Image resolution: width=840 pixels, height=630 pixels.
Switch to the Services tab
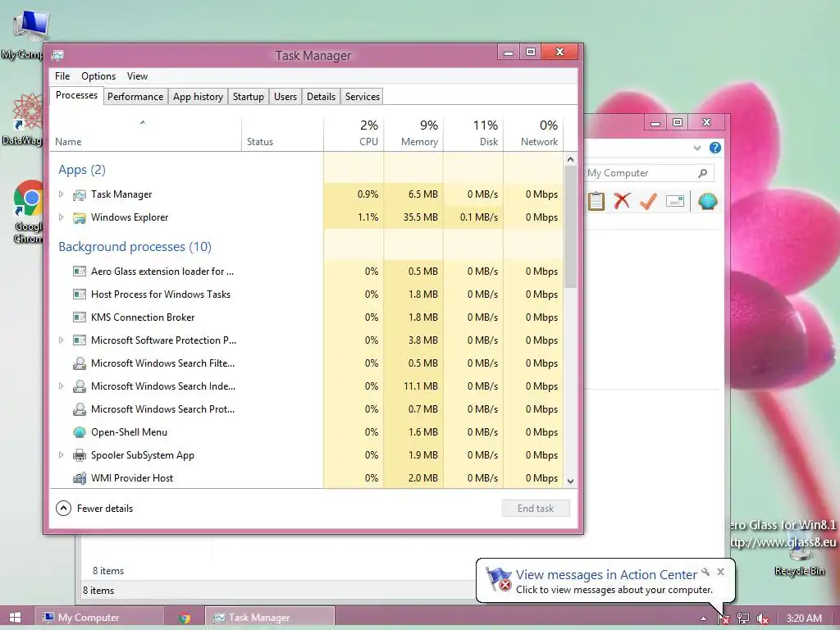pos(362,97)
